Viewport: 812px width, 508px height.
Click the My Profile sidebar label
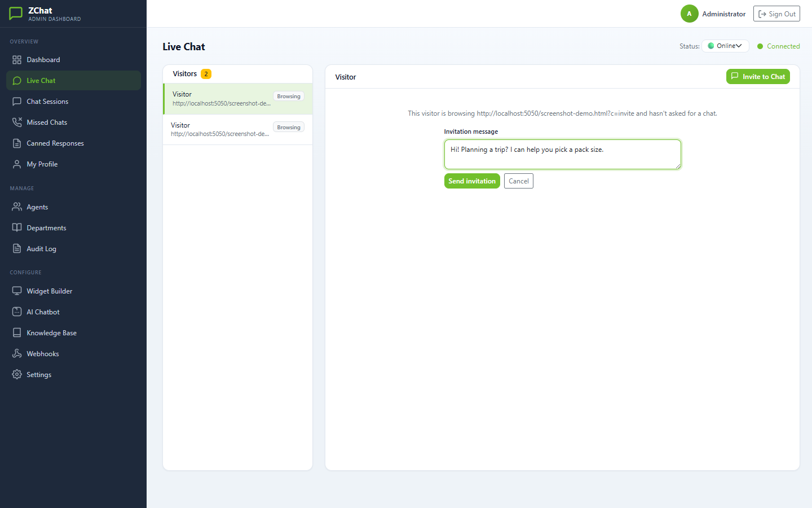click(42, 164)
